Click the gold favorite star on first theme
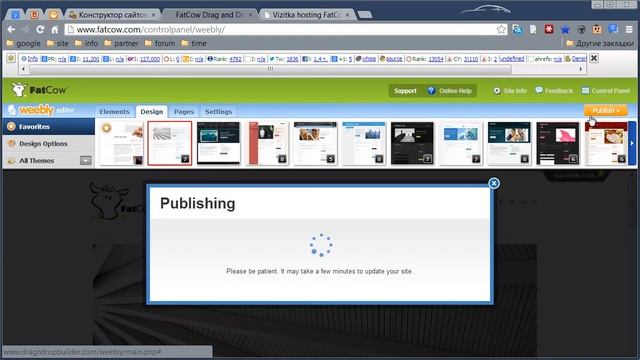 [107, 128]
